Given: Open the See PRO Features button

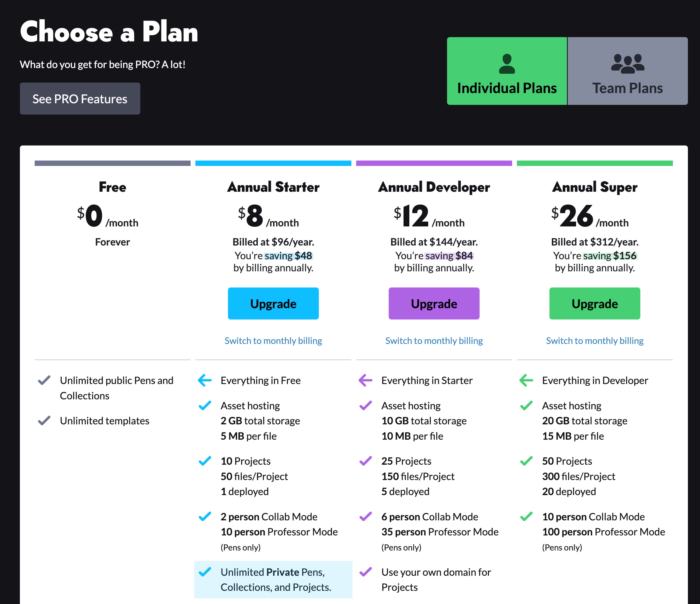Looking at the screenshot, I should (80, 99).
